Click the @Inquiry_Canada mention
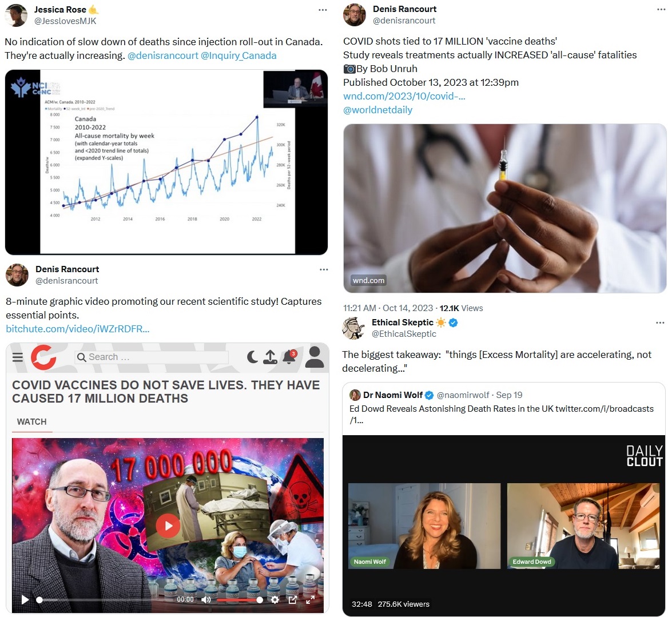The width and height of the screenshot is (672, 617). [x=238, y=55]
